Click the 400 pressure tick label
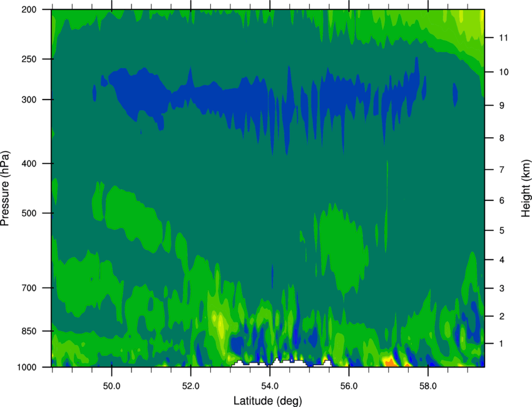This screenshot has width=532, height=407. [29, 163]
